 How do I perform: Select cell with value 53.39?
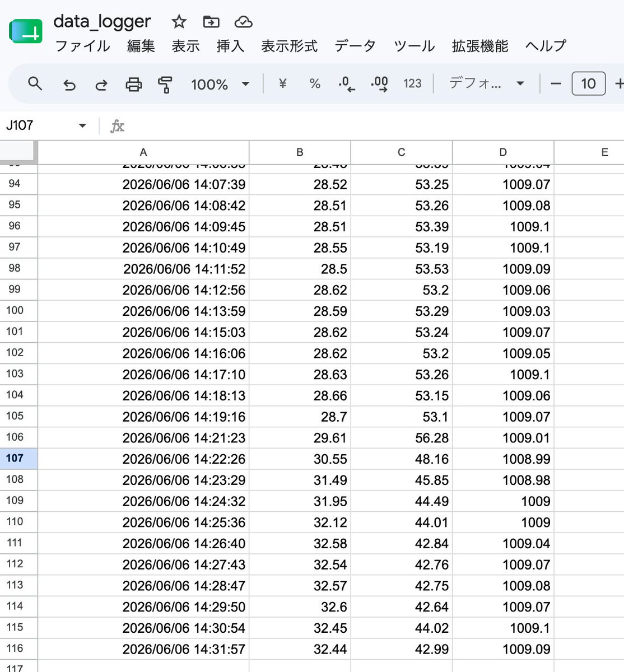pyautogui.click(x=401, y=226)
